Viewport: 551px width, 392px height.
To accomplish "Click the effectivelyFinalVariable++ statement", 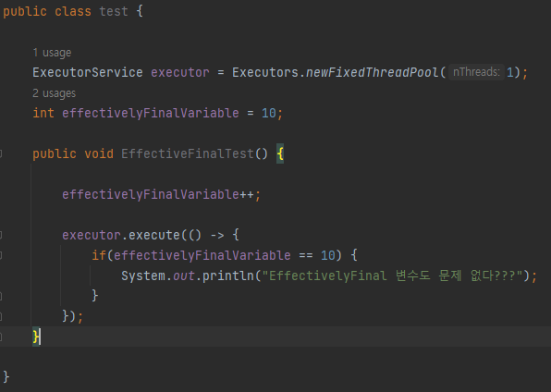I will point(161,195).
